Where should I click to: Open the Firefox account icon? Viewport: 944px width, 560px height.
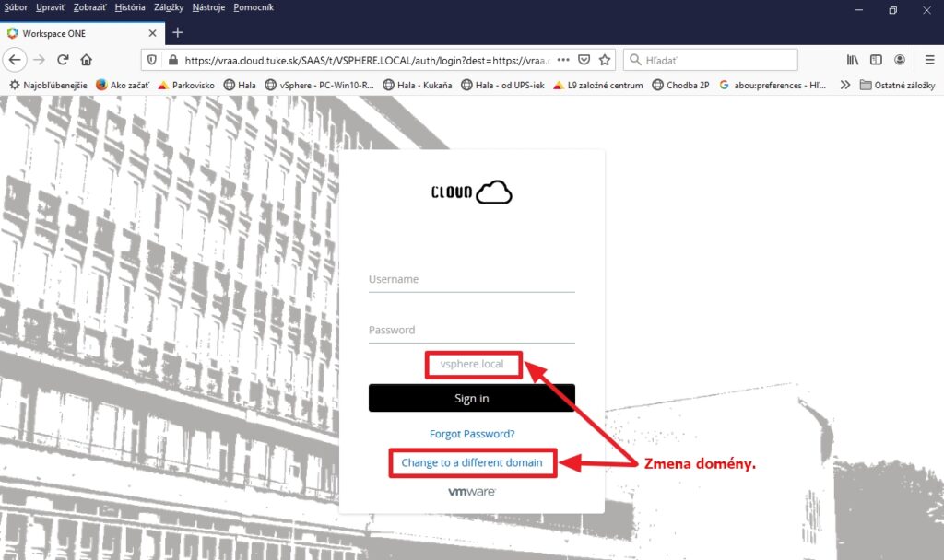900,60
